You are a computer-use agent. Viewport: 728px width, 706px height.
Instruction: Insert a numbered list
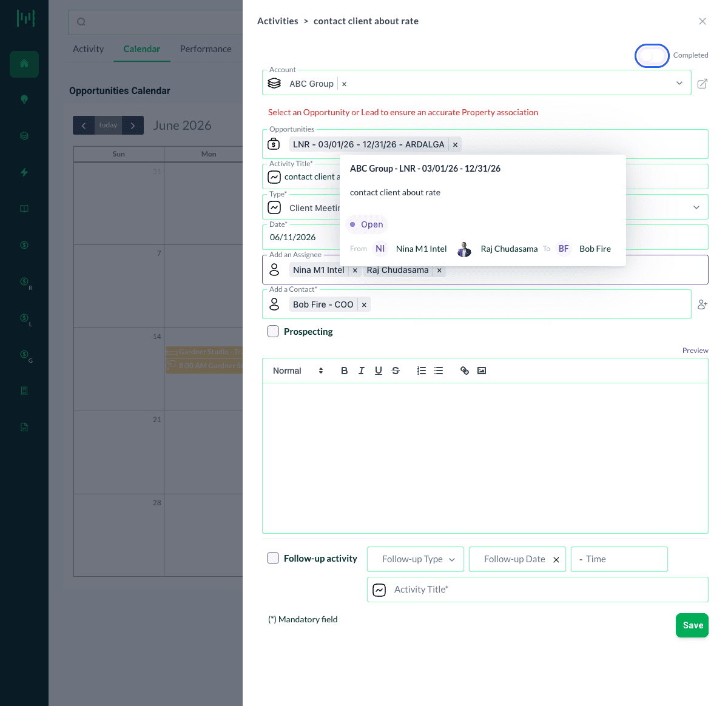pyautogui.click(x=422, y=371)
